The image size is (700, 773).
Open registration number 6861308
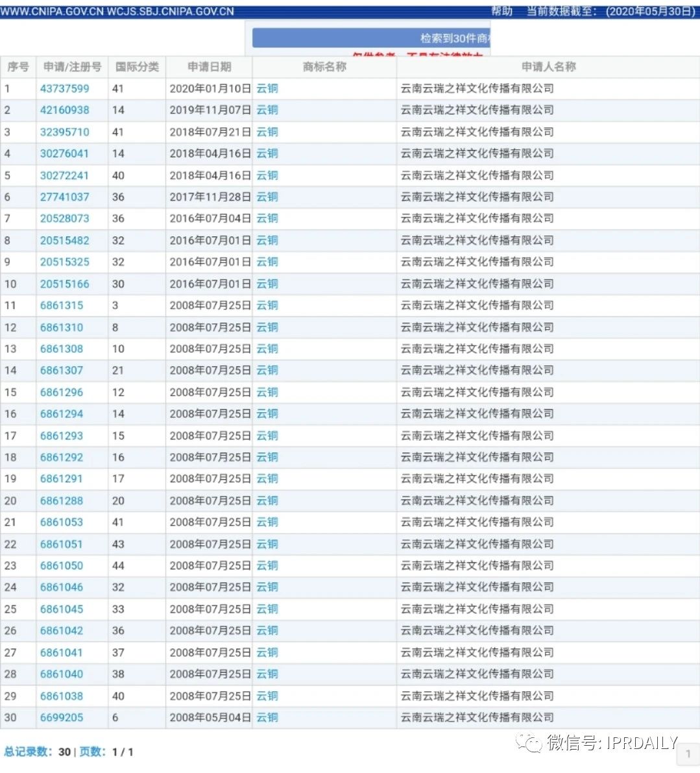(62, 349)
